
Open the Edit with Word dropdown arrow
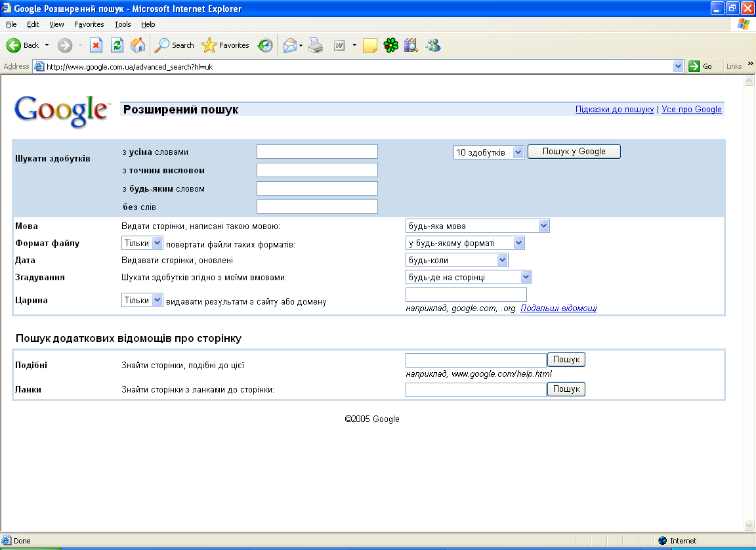[354, 45]
